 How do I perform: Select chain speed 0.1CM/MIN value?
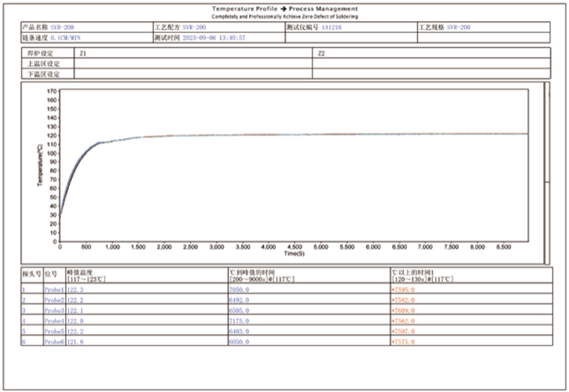(68, 38)
